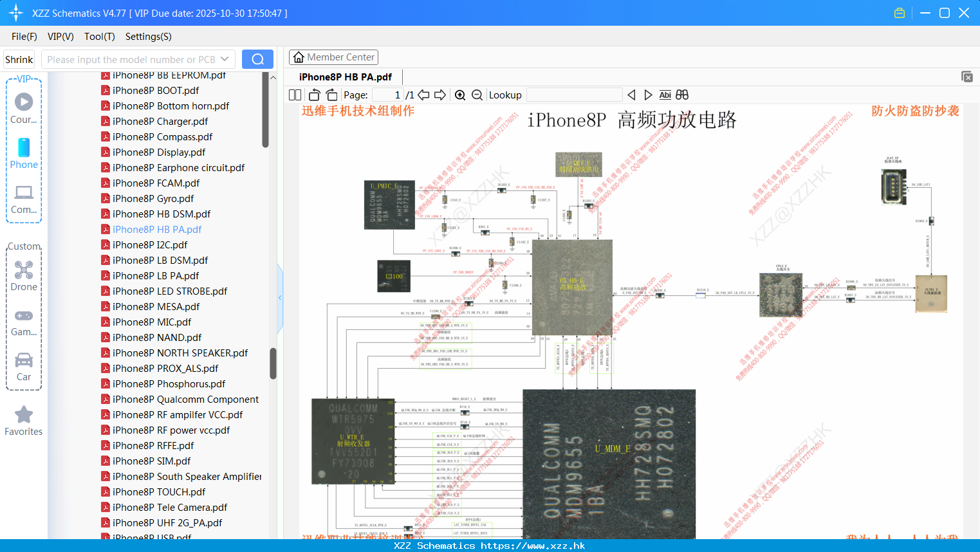The image size is (980, 552).
Task: Open the VIP(V) menu
Action: coord(60,37)
